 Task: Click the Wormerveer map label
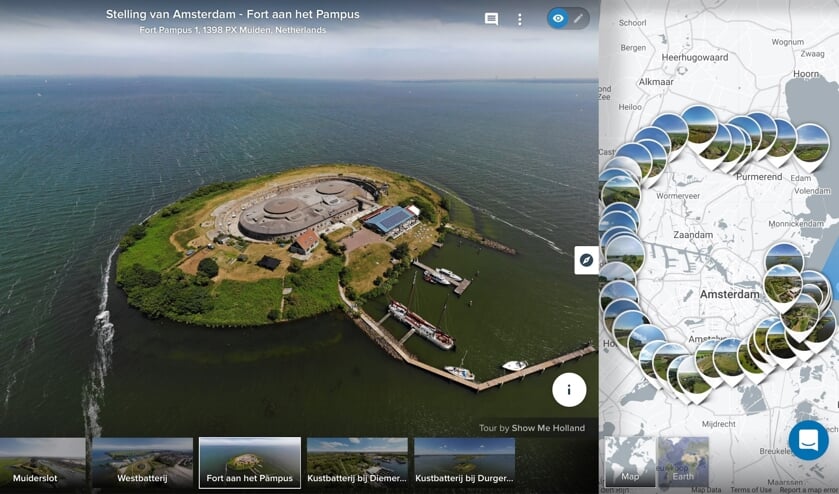[x=678, y=196]
